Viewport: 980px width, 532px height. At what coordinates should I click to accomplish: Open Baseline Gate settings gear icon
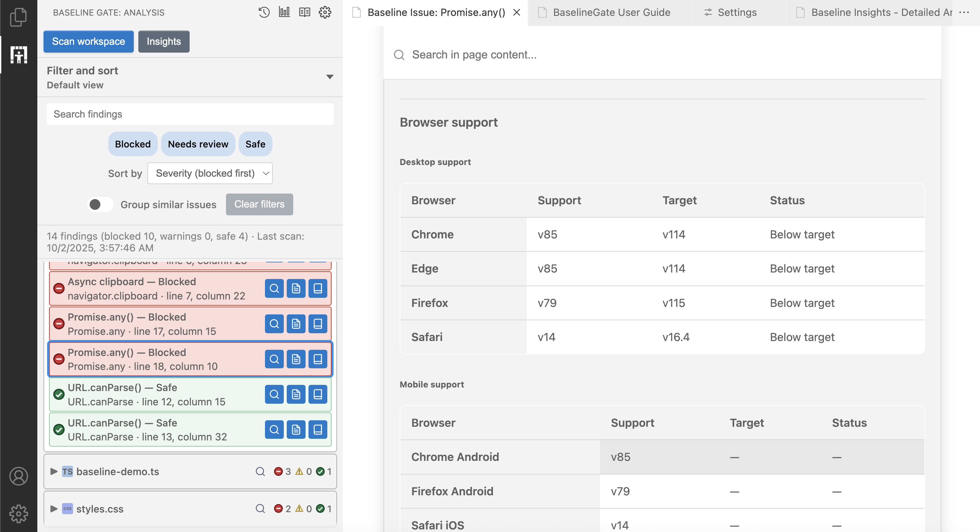(325, 12)
